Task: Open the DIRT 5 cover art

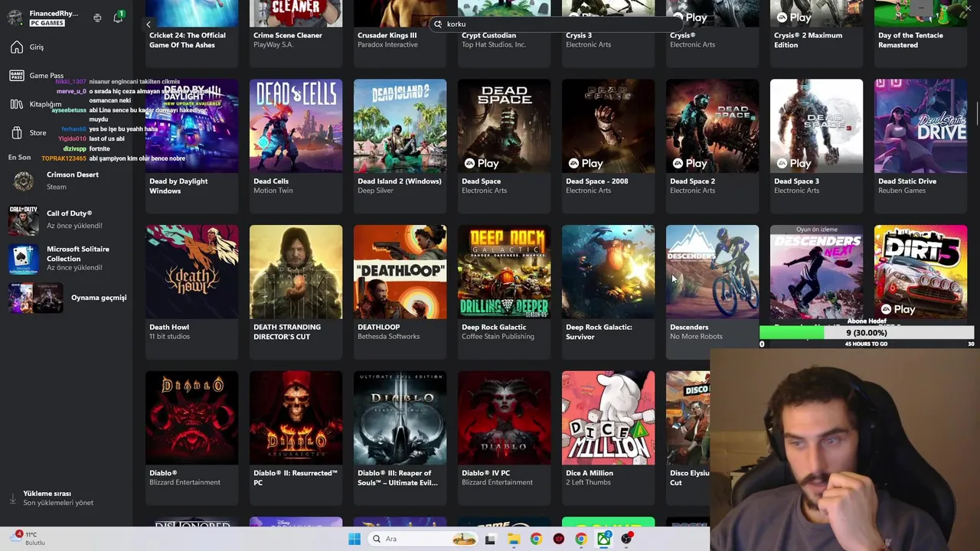Action: (x=920, y=272)
